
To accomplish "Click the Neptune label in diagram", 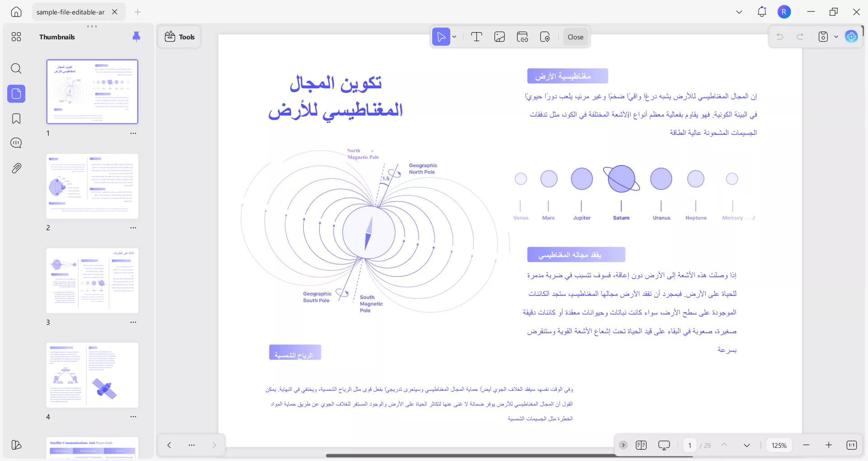I will (x=696, y=218).
